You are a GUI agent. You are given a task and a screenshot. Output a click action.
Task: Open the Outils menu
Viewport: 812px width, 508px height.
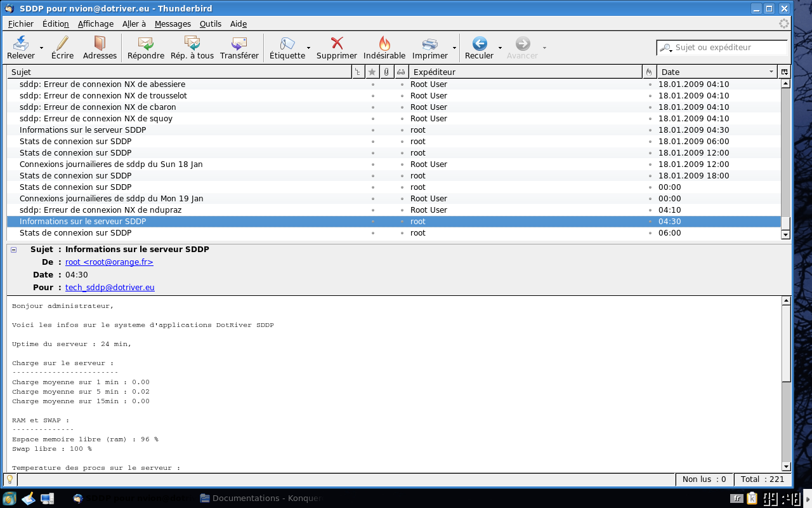[x=210, y=24]
